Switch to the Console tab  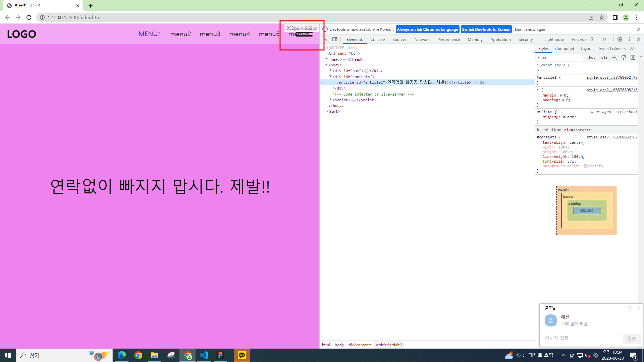[x=377, y=39]
